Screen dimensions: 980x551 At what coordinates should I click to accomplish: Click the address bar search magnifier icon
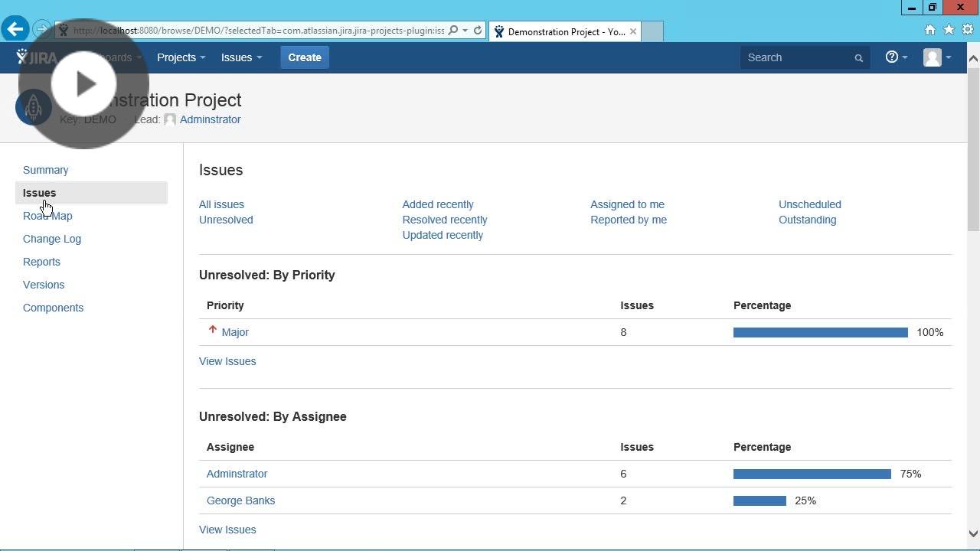click(453, 31)
